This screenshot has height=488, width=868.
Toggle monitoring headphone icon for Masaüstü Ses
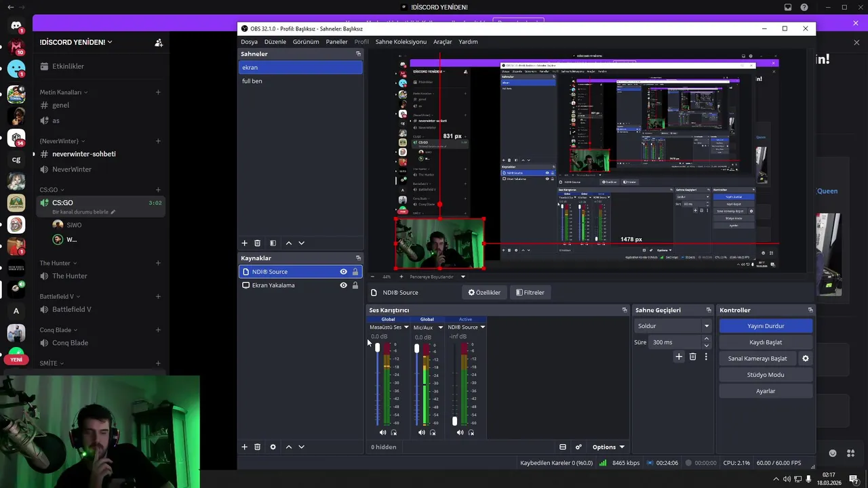(394, 432)
